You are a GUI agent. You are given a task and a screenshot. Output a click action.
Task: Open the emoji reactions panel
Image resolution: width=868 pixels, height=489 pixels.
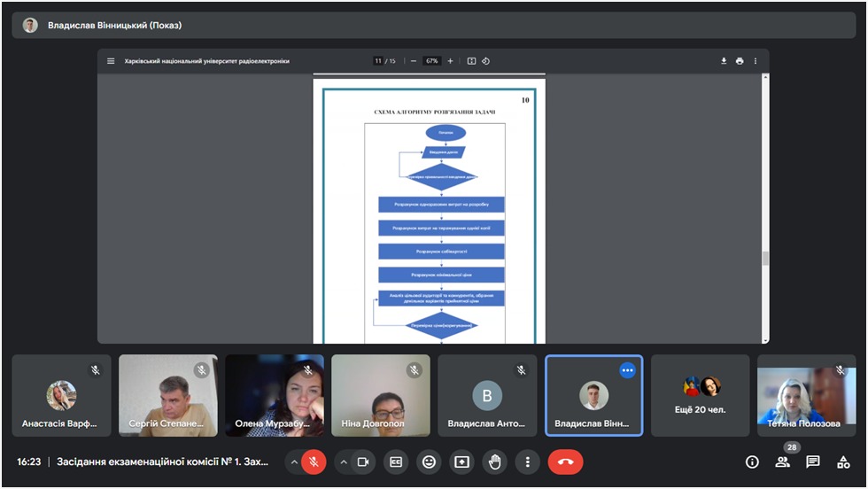click(430, 462)
